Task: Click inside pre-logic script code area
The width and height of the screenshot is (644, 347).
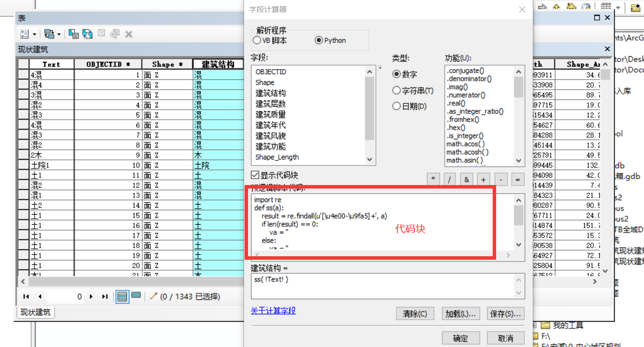Action: pos(383,222)
